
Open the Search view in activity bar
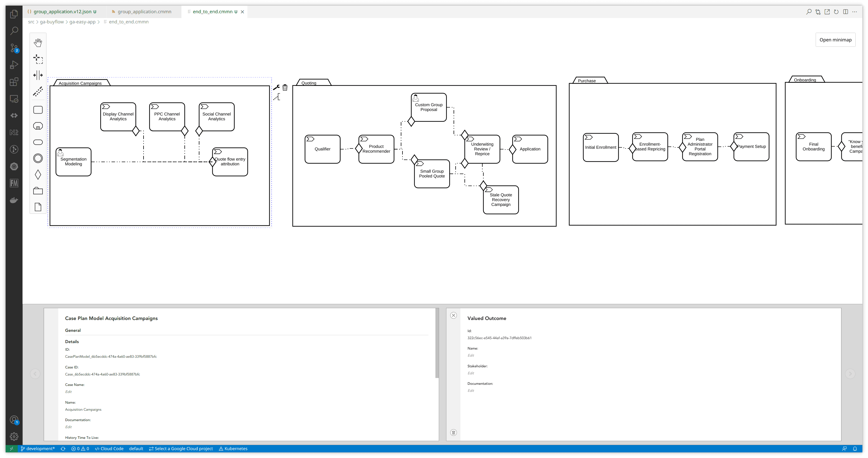point(14,31)
